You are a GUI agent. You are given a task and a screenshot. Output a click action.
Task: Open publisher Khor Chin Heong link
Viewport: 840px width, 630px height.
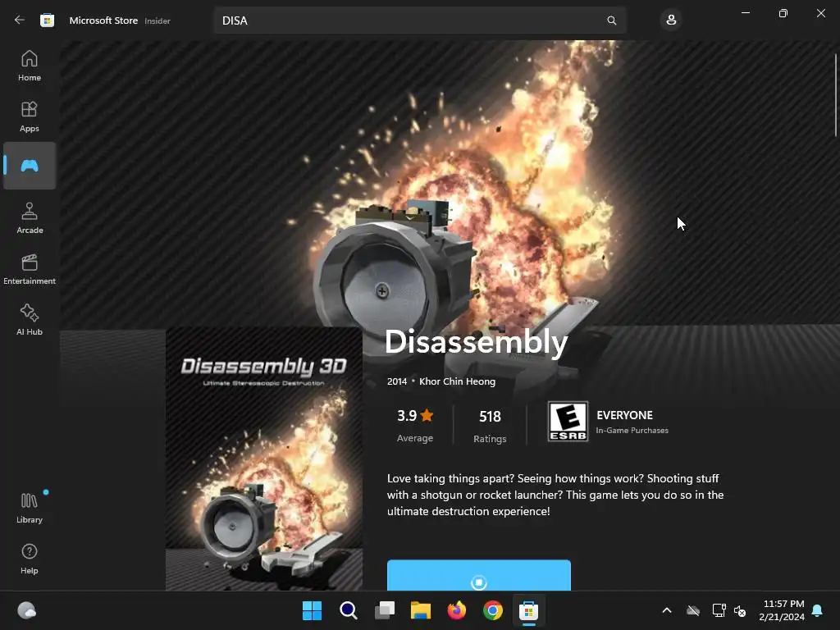(x=457, y=381)
